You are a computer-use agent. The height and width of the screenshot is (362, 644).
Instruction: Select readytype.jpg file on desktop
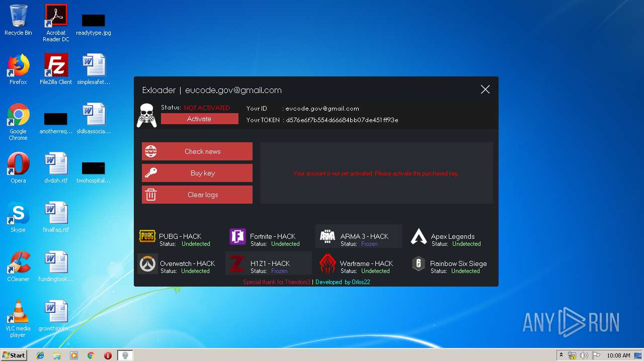pos(94,24)
